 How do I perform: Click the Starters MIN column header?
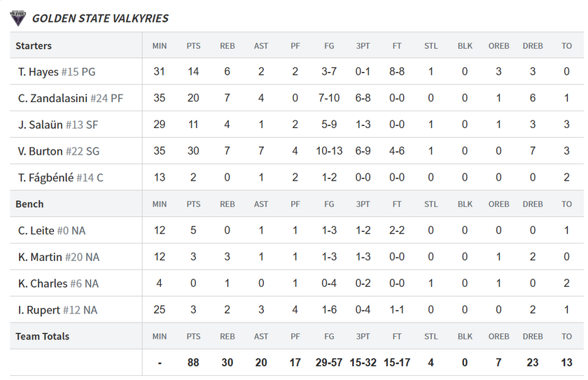pos(160,46)
